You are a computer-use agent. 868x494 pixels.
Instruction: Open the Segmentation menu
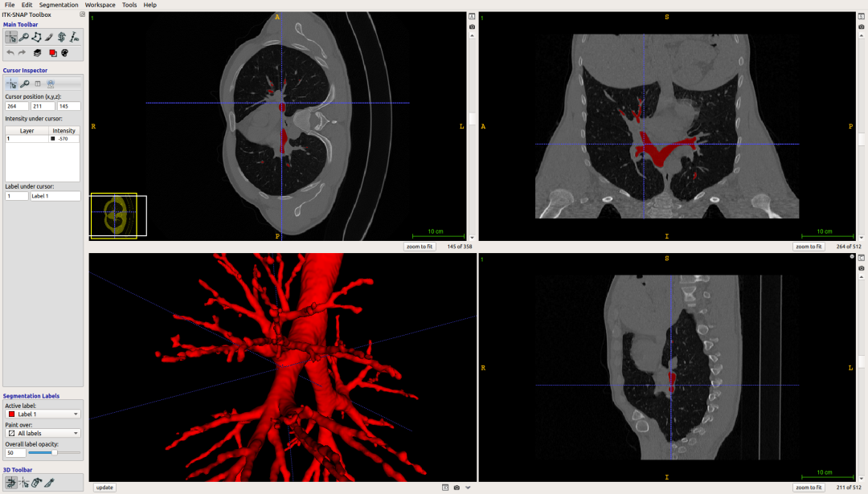(x=59, y=5)
